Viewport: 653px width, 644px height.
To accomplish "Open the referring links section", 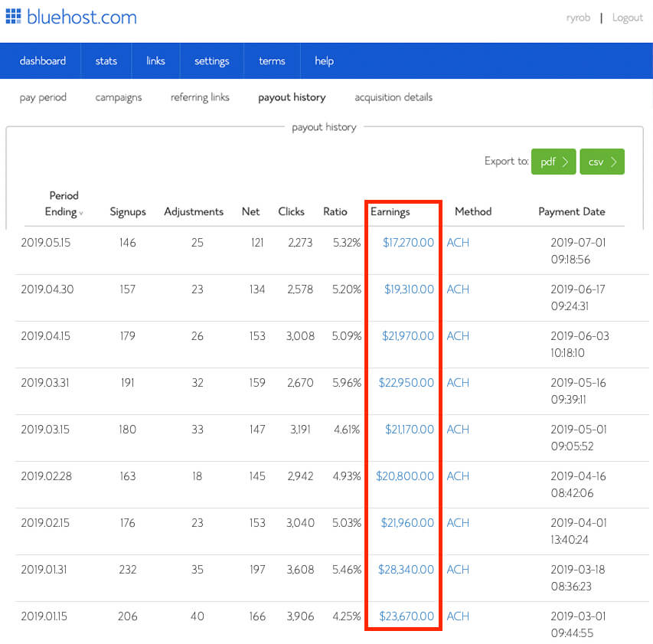I will click(x=199, y=97).
